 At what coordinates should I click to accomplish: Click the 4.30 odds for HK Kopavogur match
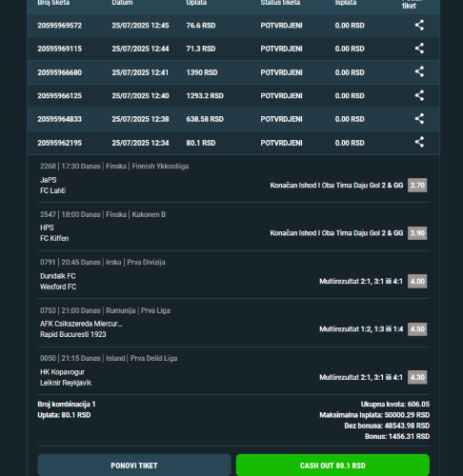click(417, 377)
